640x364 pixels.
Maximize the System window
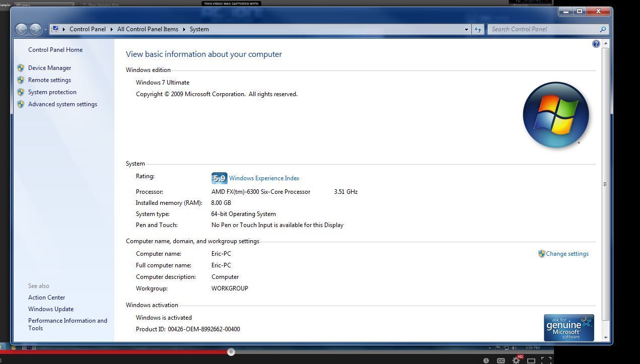580,11
